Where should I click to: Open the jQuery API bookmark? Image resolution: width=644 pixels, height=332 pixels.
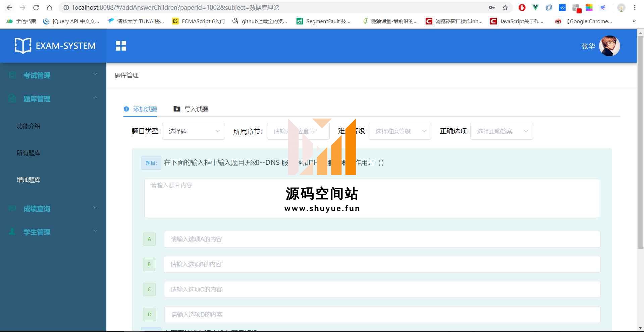(71, 21)
